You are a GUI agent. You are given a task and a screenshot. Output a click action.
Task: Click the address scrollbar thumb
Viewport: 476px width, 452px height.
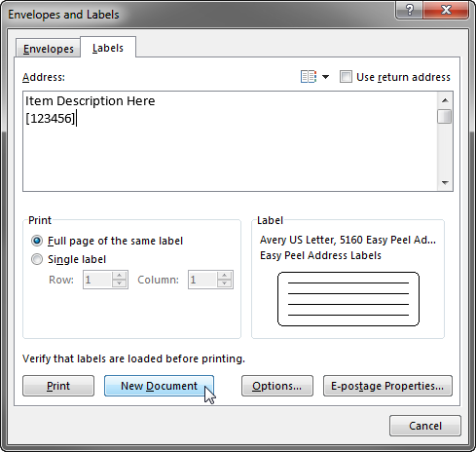(444, 117)
